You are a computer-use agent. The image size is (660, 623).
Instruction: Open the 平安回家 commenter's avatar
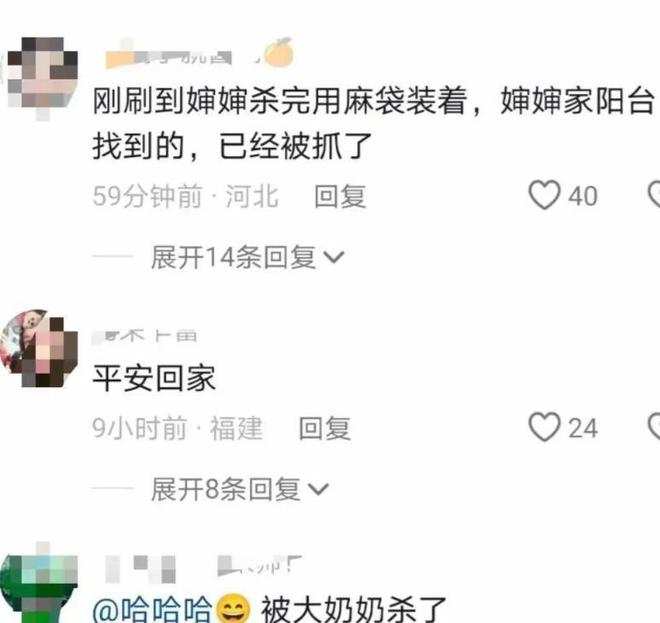point(39,349)
